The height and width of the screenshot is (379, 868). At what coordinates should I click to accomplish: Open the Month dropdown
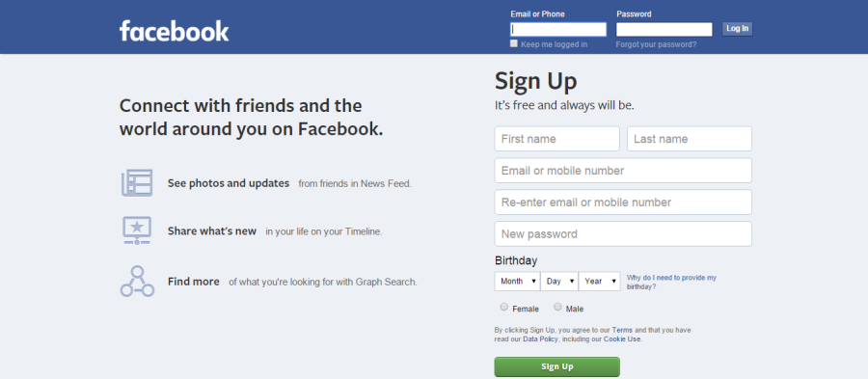point(518,281)
